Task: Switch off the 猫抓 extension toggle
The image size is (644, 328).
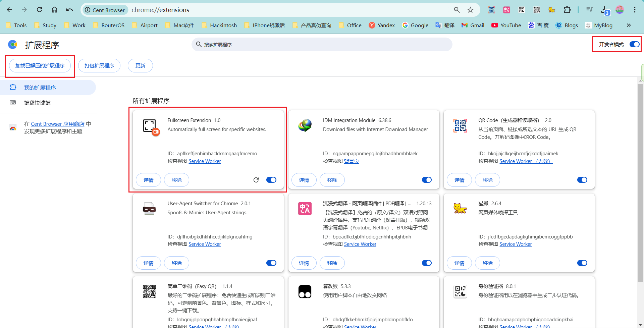Action: click(582, 263)
